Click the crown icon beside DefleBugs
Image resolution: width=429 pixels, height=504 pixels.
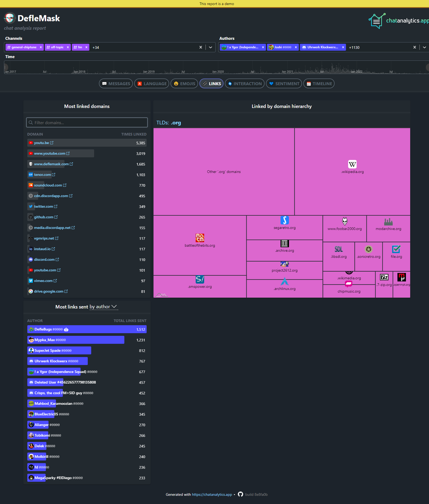tap(66, 329)
